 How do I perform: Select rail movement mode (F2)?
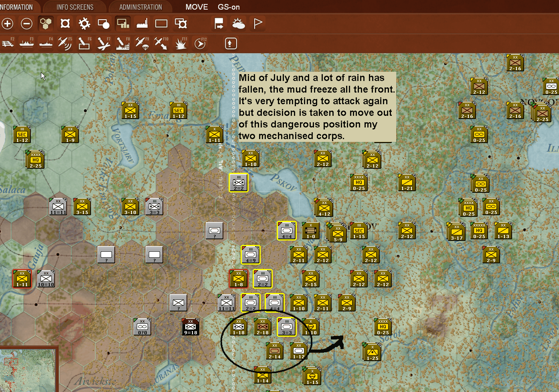[8, 43]
